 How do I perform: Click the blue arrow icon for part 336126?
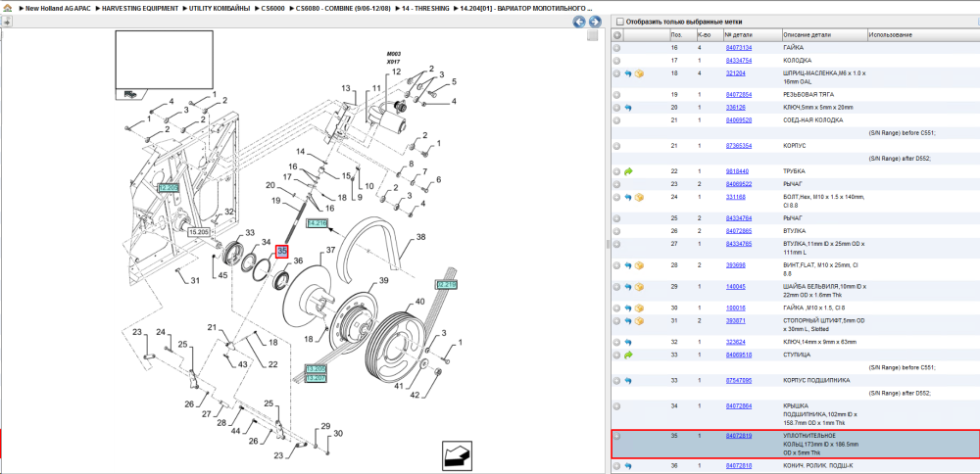tap(628, 108)
